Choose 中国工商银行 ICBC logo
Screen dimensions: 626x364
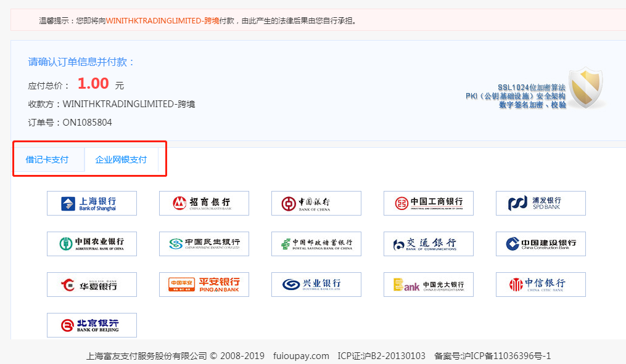[x=429, y=203]
